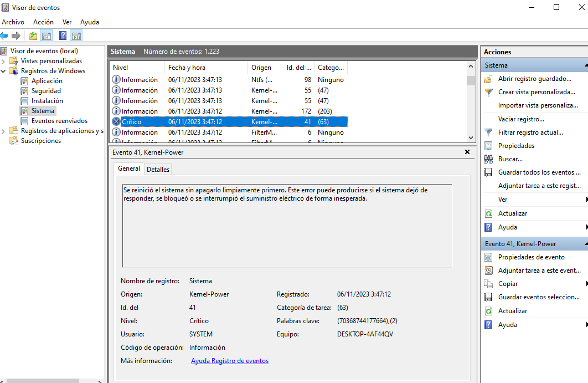Collapse the Registros de Windows tree node
Viewport: 588px width, 383px height.
click(x=4, y=71)
